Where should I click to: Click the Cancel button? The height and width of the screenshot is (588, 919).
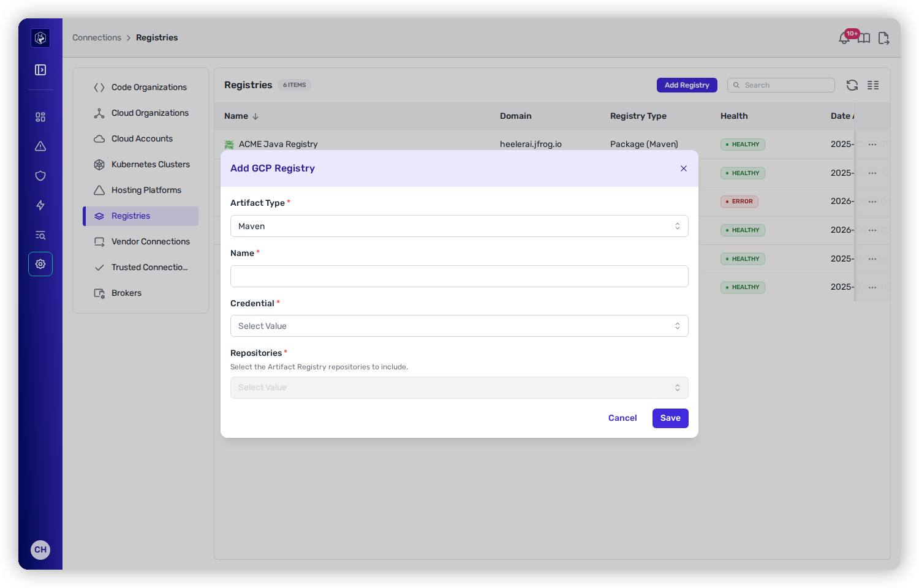tap(622, 418)
